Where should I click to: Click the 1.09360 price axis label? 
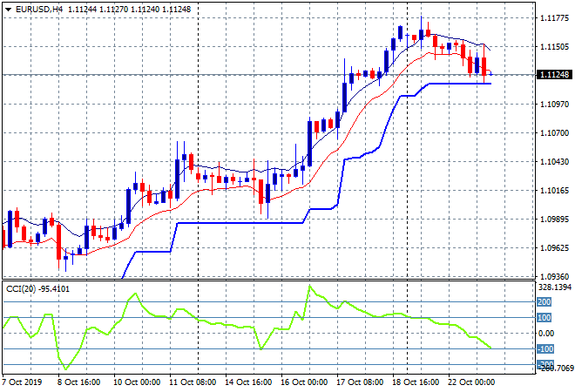point(555,276)
